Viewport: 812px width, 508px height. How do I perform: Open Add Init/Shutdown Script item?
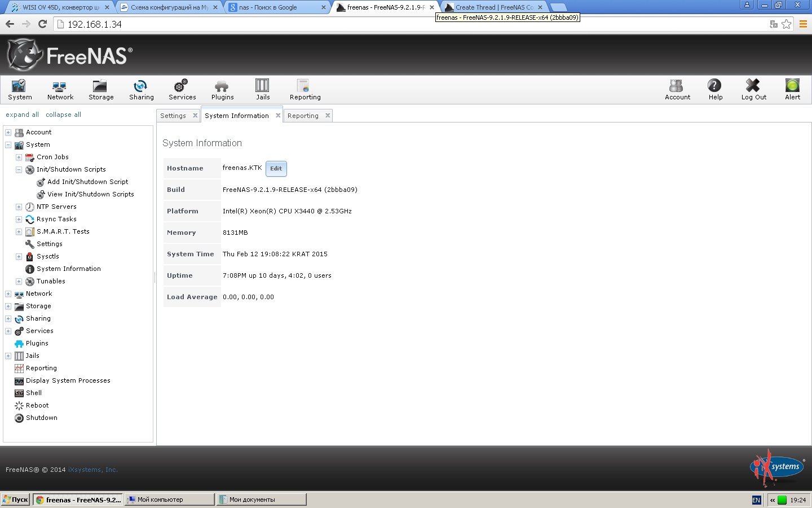coord(88,182)
